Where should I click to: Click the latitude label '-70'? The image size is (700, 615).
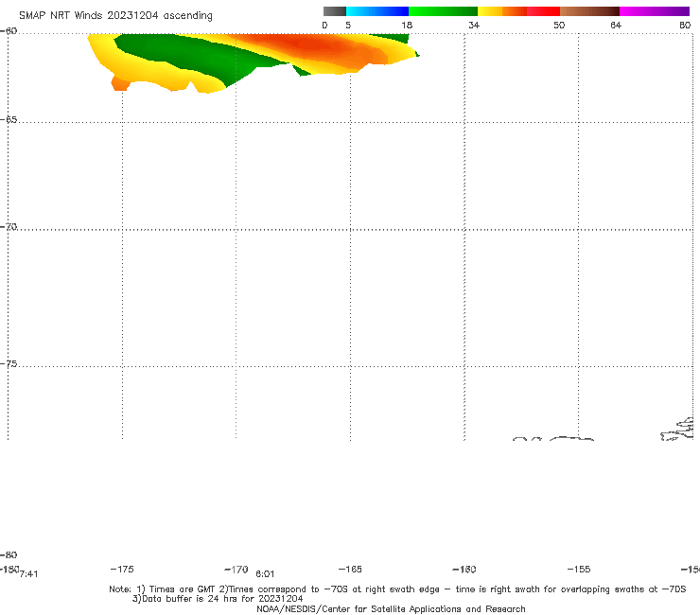9,227
